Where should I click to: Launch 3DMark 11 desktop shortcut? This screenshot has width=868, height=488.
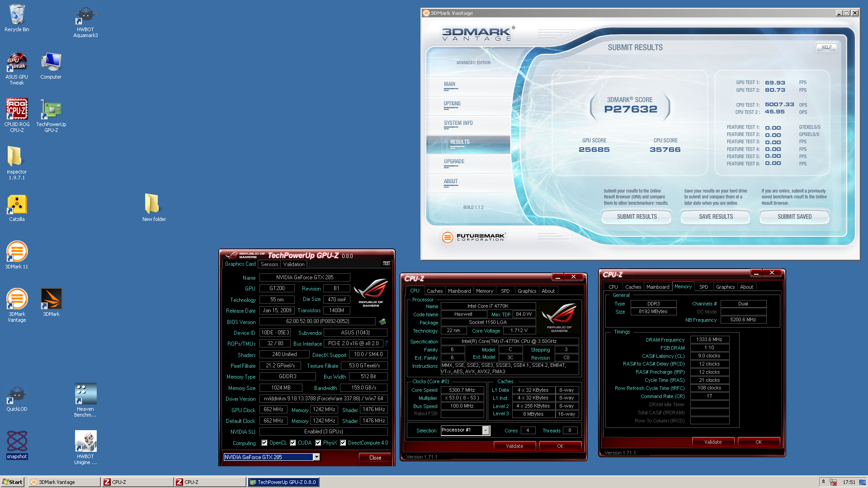pos(17,255)
